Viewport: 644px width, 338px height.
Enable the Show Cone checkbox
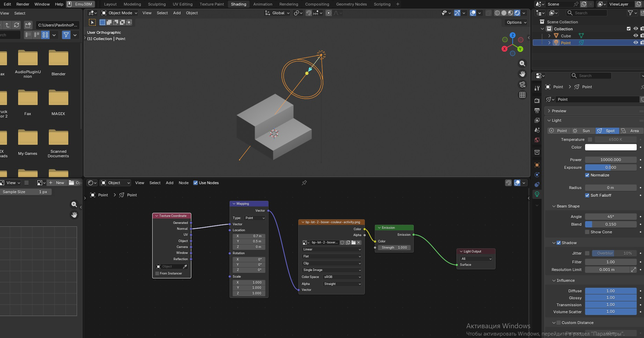[x=587, y=232]
